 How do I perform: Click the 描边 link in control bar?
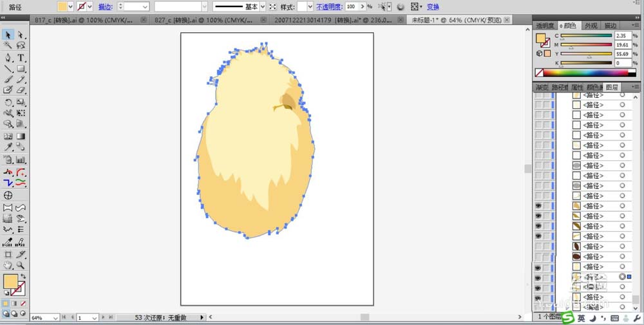click(x=105, y=7)
